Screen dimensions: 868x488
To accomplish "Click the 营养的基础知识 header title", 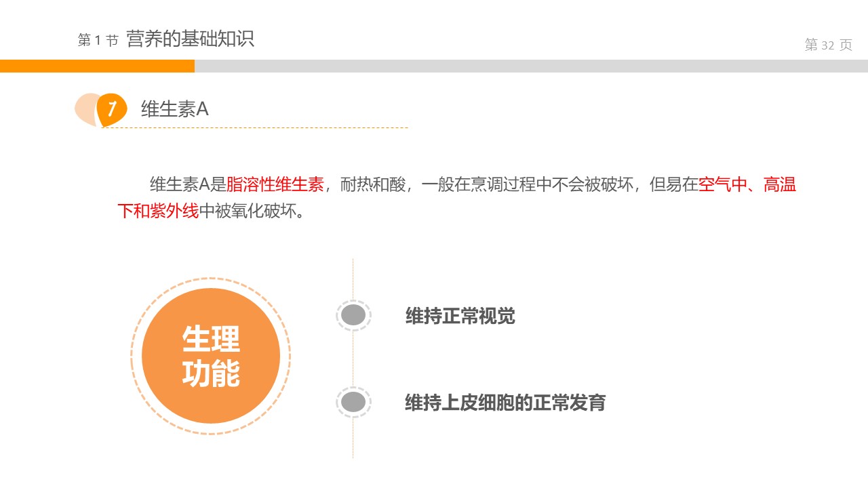I will point(190,39).
